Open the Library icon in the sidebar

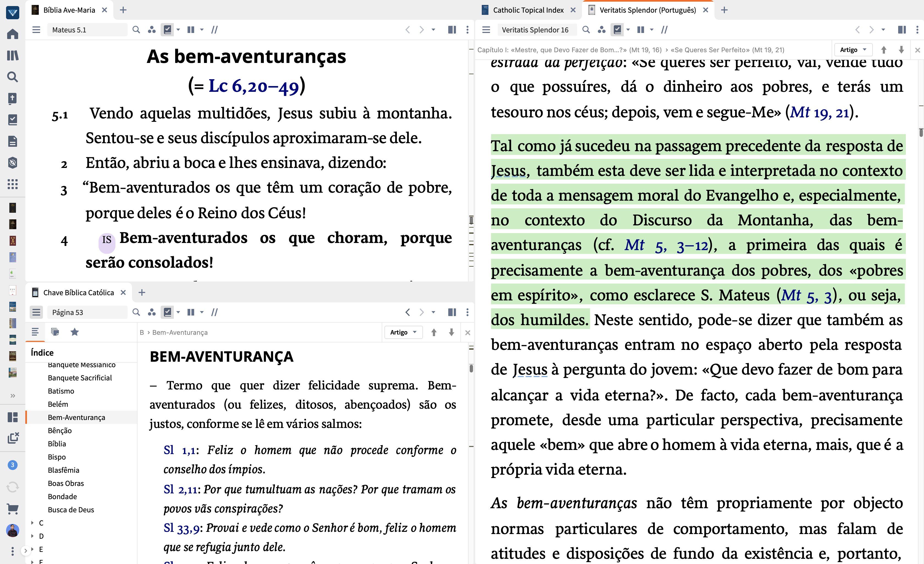(12, 56)
